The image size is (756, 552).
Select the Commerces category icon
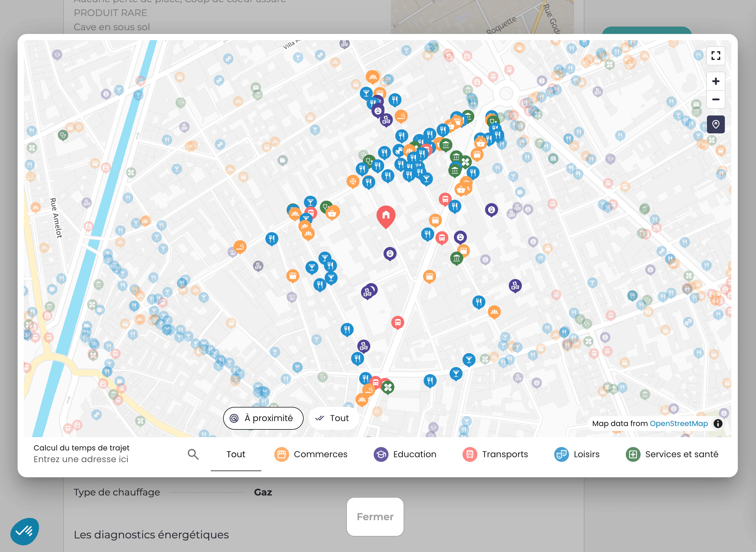pos(281,454)
